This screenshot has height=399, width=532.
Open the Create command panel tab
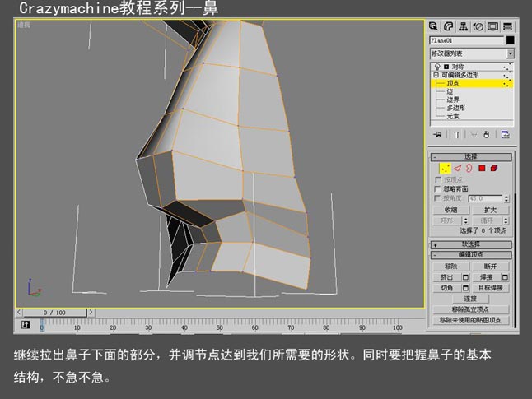[x=433, y=26]
